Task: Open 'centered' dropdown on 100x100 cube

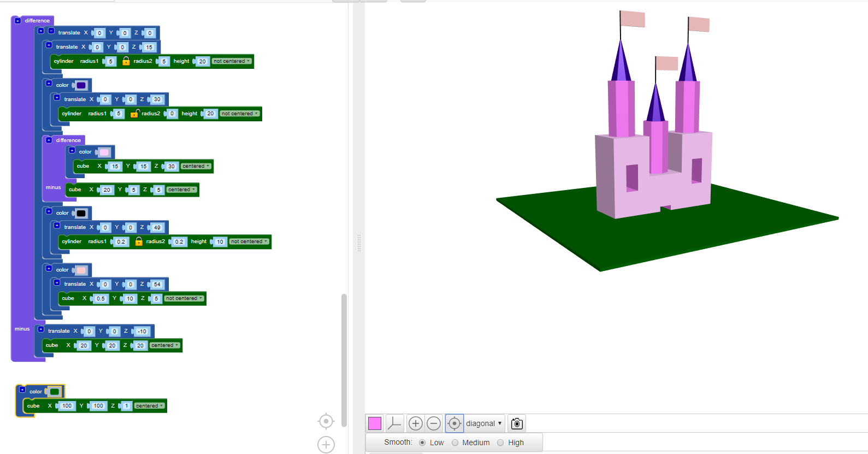Action: pyautogui.click(x=150, y=406)
